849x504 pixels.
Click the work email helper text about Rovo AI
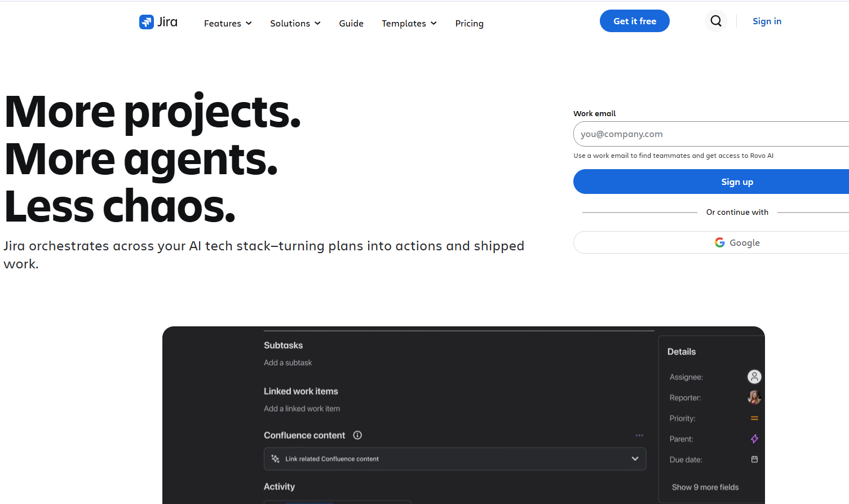673,156
